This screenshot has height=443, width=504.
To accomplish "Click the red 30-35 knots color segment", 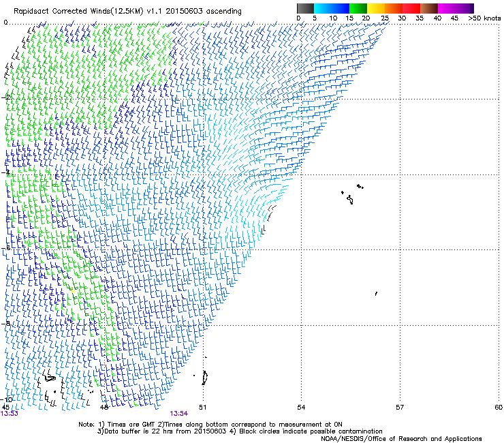I will click(411, 8).
